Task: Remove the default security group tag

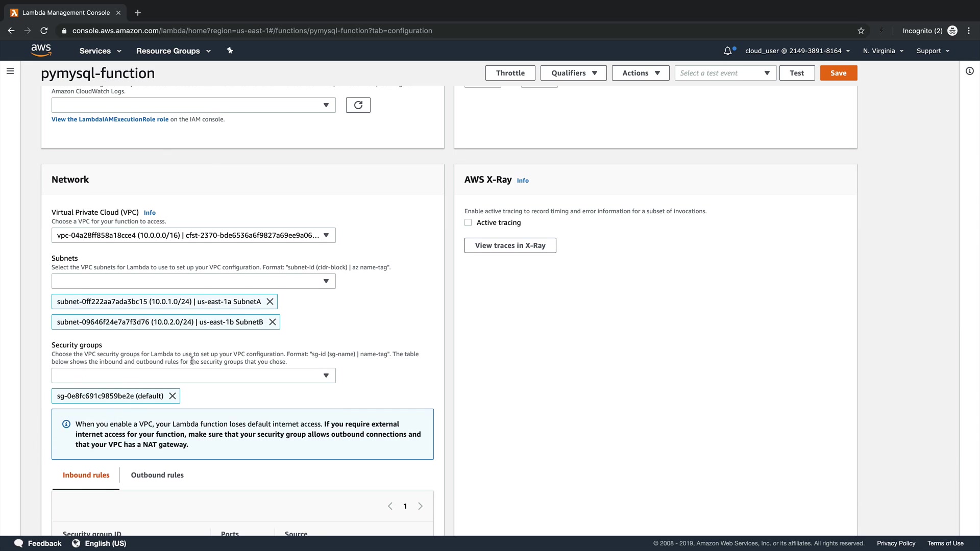Action: (x=173, y=396)
